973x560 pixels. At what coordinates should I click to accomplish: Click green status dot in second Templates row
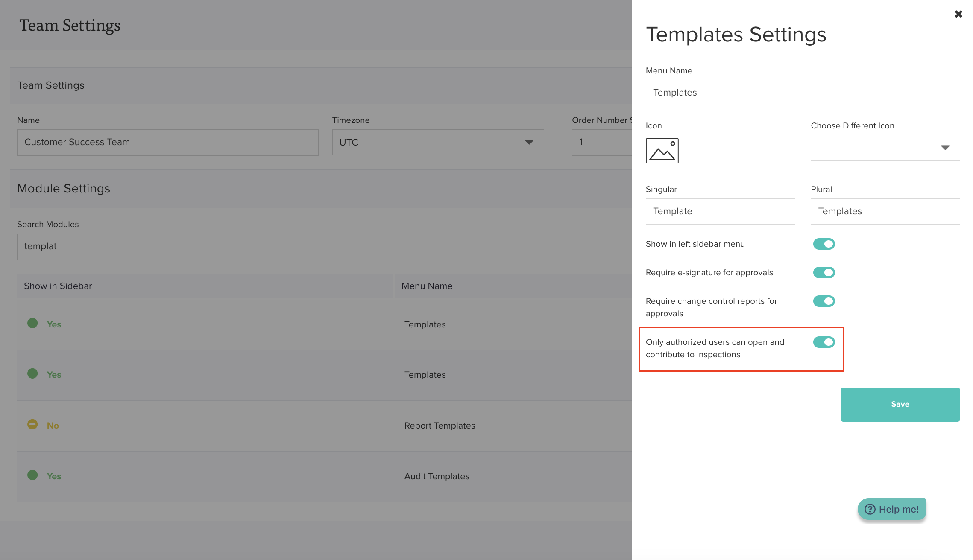(32, 373)
